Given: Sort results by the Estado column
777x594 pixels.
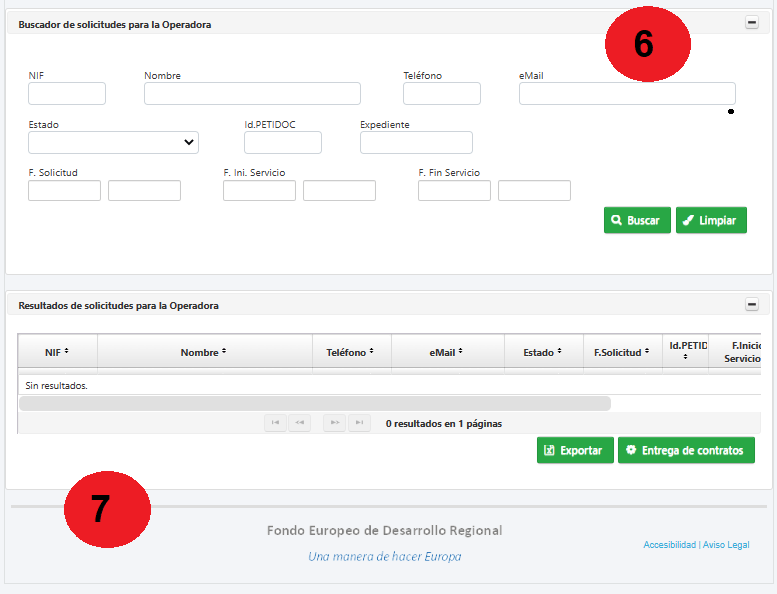Looking at the screenshot, I should 543,352.
